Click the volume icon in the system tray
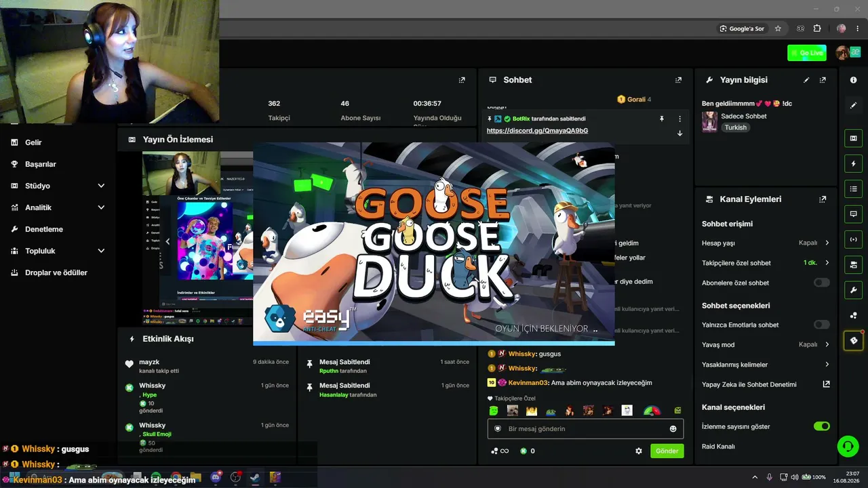868x488 pixels. pos(795,477)
